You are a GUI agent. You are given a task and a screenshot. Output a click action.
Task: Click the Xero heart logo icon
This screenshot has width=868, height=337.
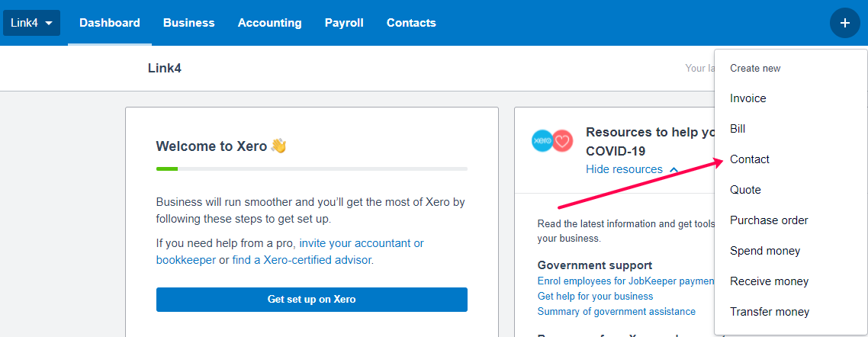coord(552,141)
